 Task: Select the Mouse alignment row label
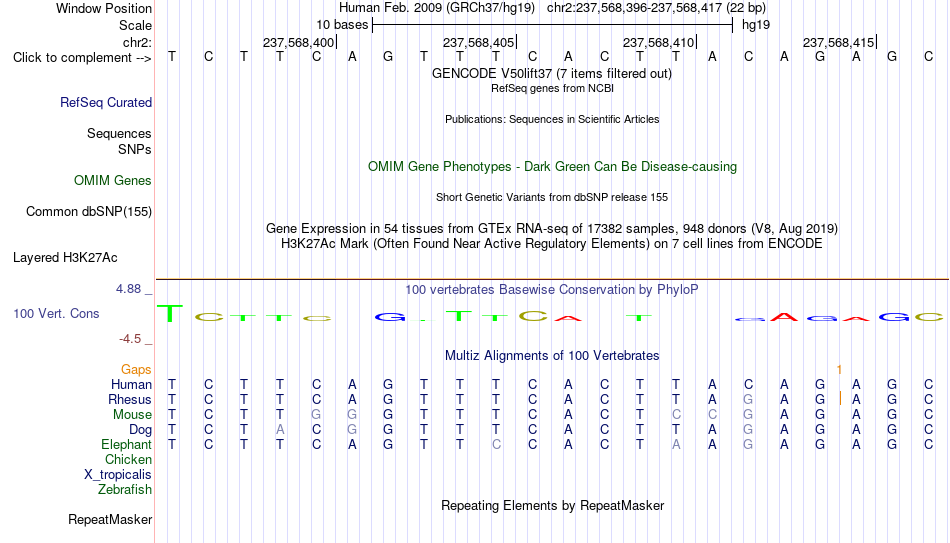[x=132, y=415]
